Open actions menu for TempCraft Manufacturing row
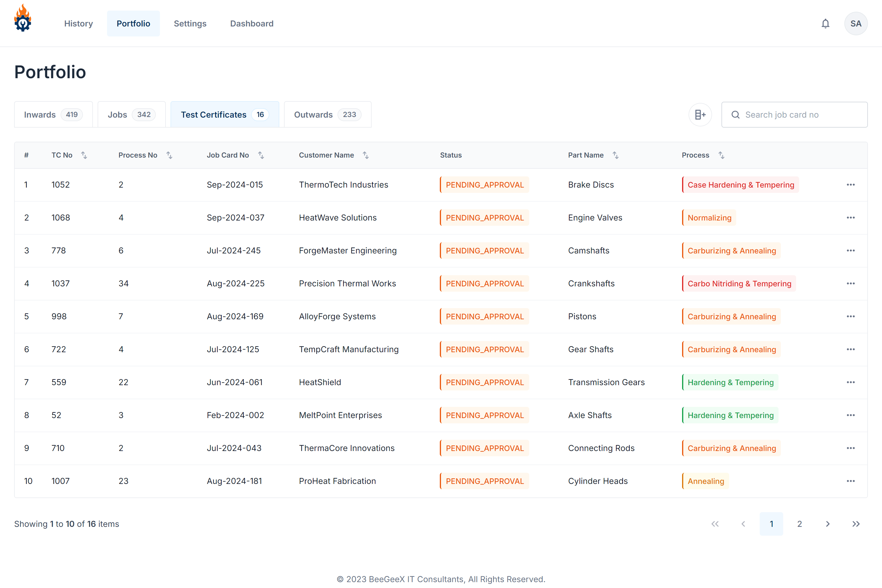The width and height of the screenshot is (882, 588). (x=851, y=350)
